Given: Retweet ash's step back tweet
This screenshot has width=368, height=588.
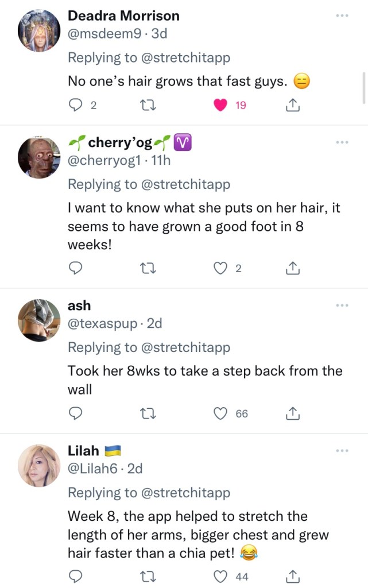Looking at the screenshot, I should 148,413.
